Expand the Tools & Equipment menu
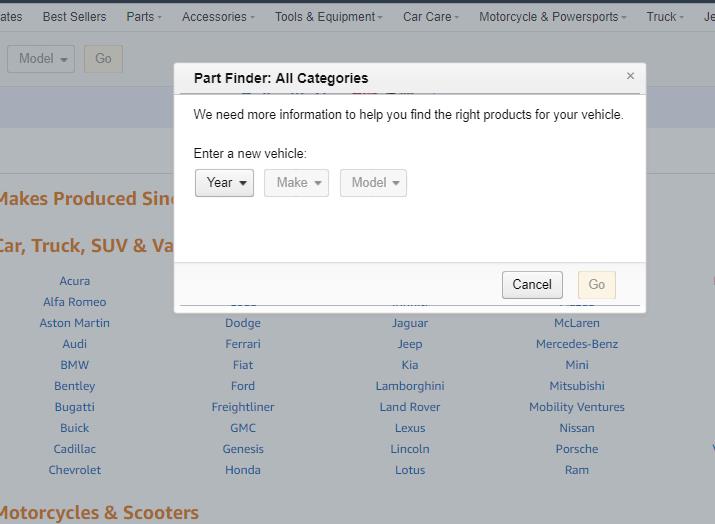 [x=328, y=17]
